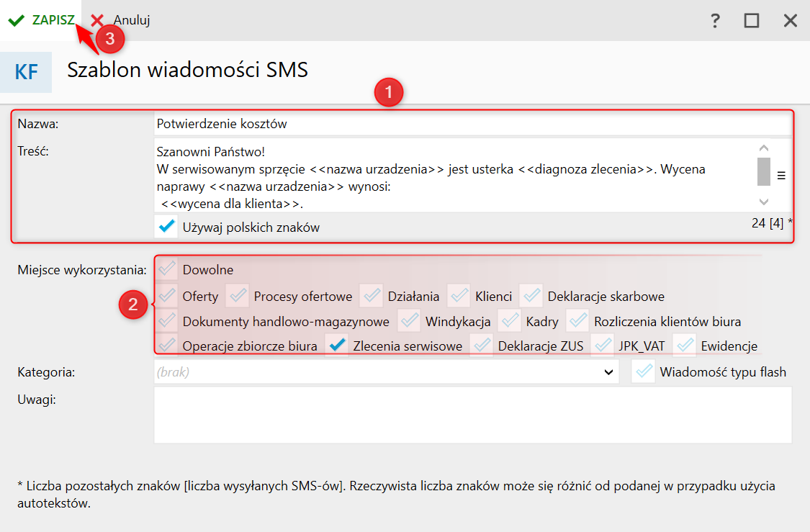Click the 'Liczba pozostałych znaków' footnote text

(396, 495)
